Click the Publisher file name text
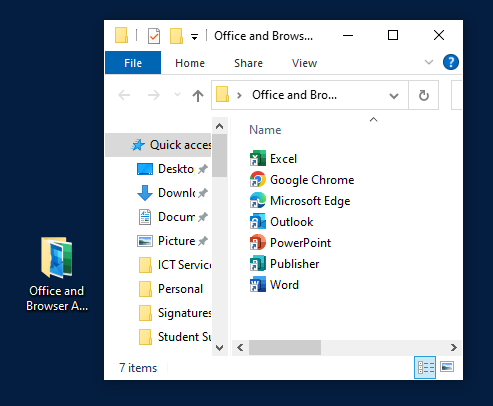The height and width of the screenshot is (406, 493). point(294,264)
